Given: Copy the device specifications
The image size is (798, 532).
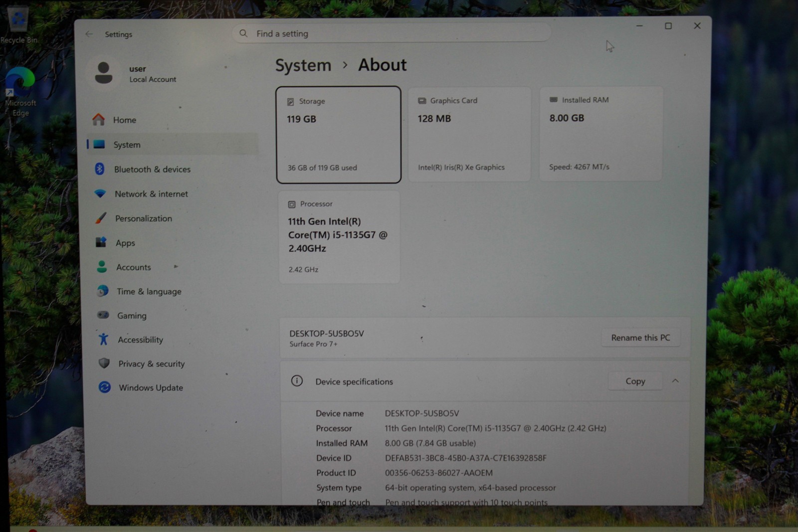Looking at the screenshot, I should click(x=635, y=381).
